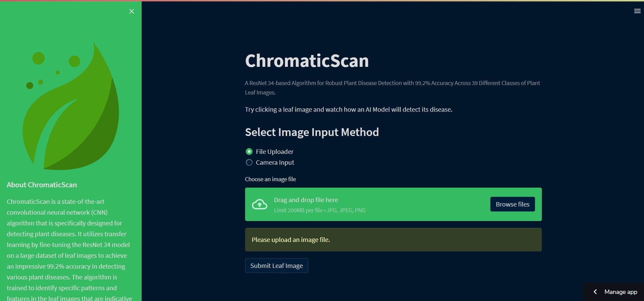Click the ChromaticScan leaf logo
This screenshot has width=644, height=301.
[x=71, y=106]
